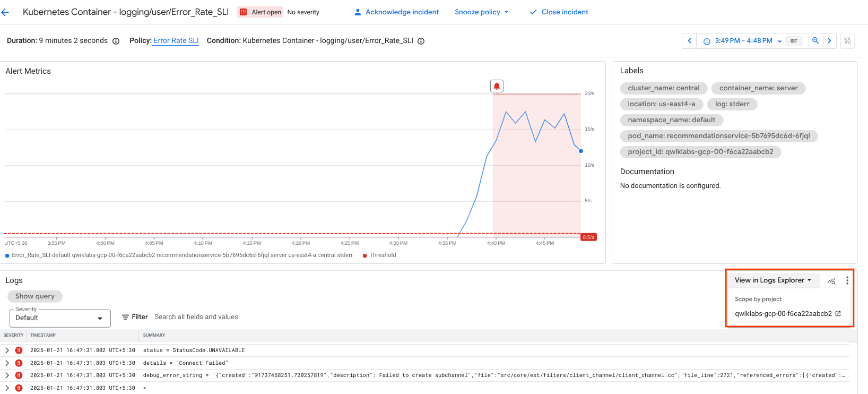Click the container_name: server label chip
This screenshot has width=868, height=394.
[x=758, y=88]
